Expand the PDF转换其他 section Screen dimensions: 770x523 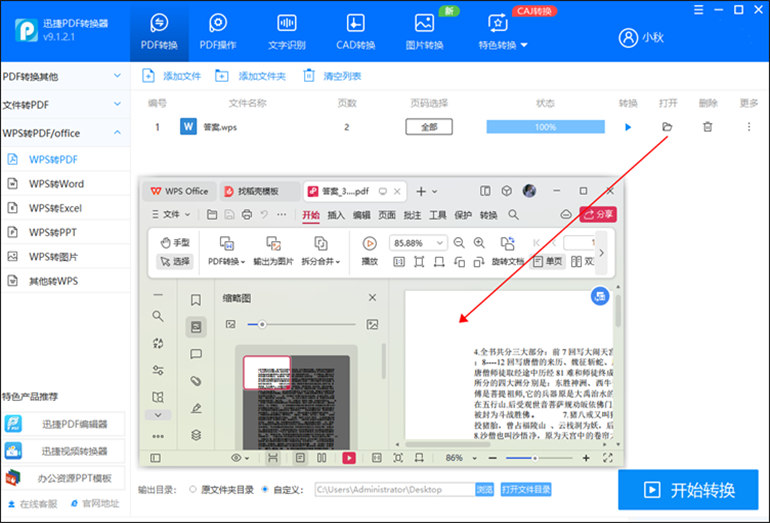coord(63,76)
